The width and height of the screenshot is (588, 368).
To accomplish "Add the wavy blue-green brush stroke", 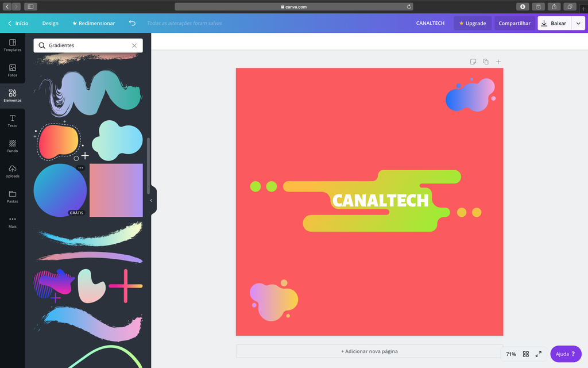I will [x=88, y=93].
